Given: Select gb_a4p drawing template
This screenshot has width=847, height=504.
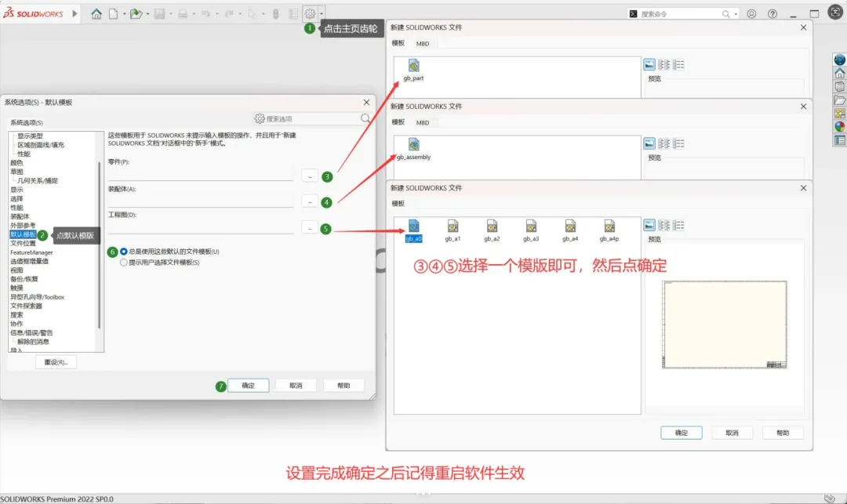Looking at the screenshot, I should [609, 230].
